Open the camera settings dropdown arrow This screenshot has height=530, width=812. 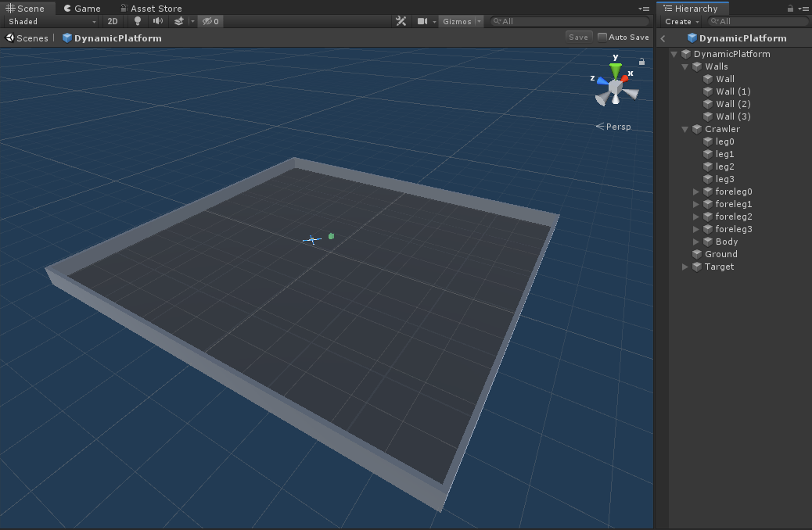coord(434,22)
